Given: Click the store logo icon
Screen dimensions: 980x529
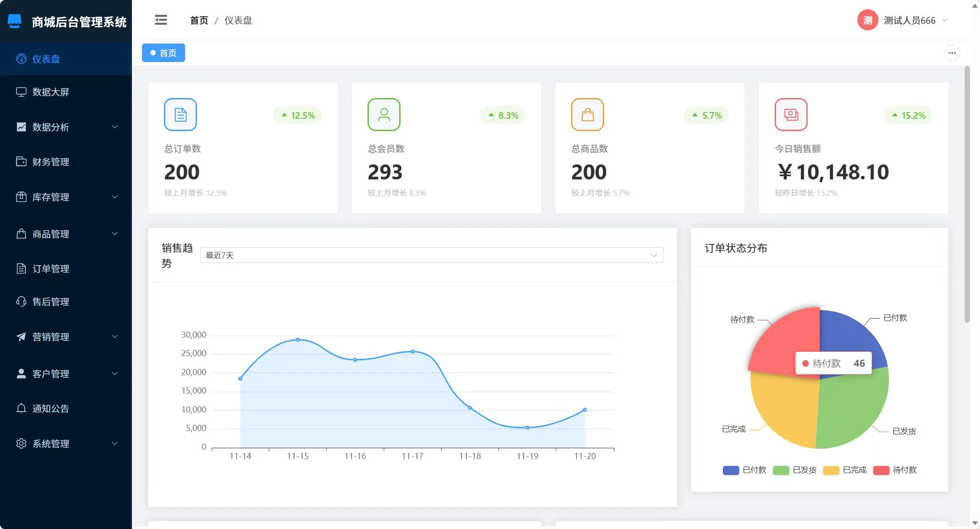Looking at the screenshot, I should pyautogui.click(x=15, y=21).
